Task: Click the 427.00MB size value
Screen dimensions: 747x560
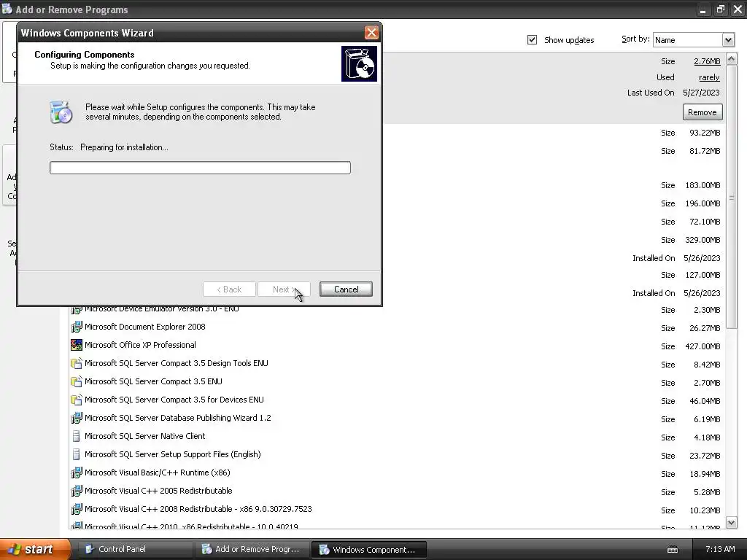Action: pyautogui.click(x=703, y=346)
